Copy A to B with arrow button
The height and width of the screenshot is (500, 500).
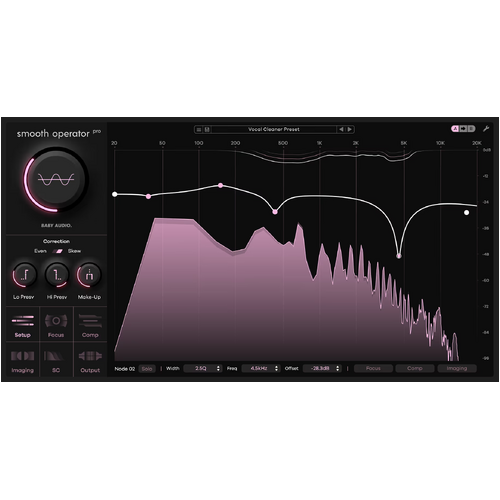463,129
